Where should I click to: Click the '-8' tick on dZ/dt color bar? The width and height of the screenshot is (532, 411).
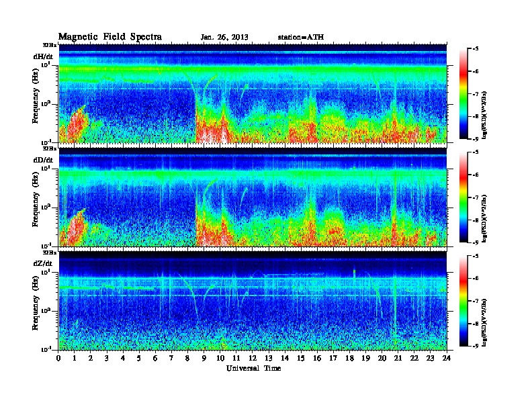click(x=476, y=324)
